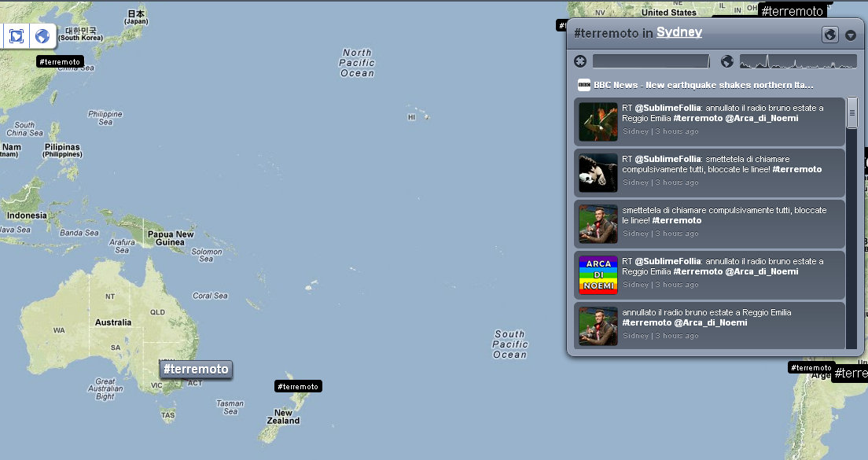Open the ARCA DI NOEMI rainbow avatar
This screenshot has width=868, height=460.
point(598,275)
